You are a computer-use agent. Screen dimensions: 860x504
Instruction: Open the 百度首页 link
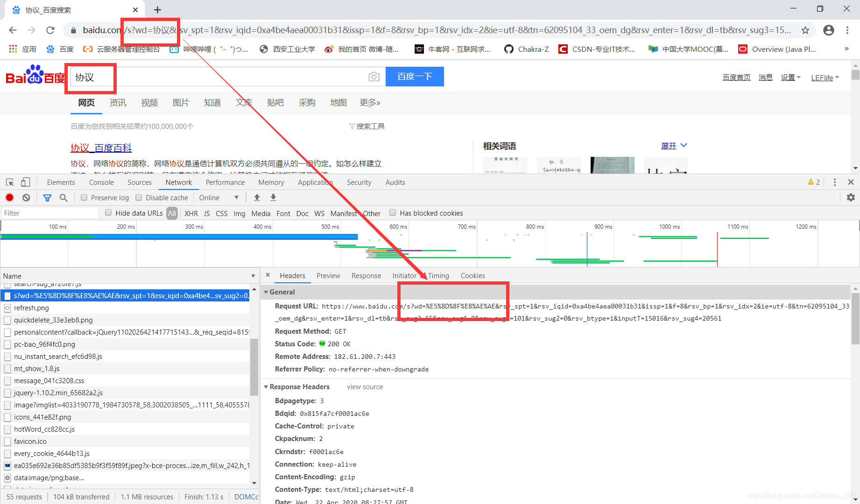pyautogui.click(x=736, y=77)
